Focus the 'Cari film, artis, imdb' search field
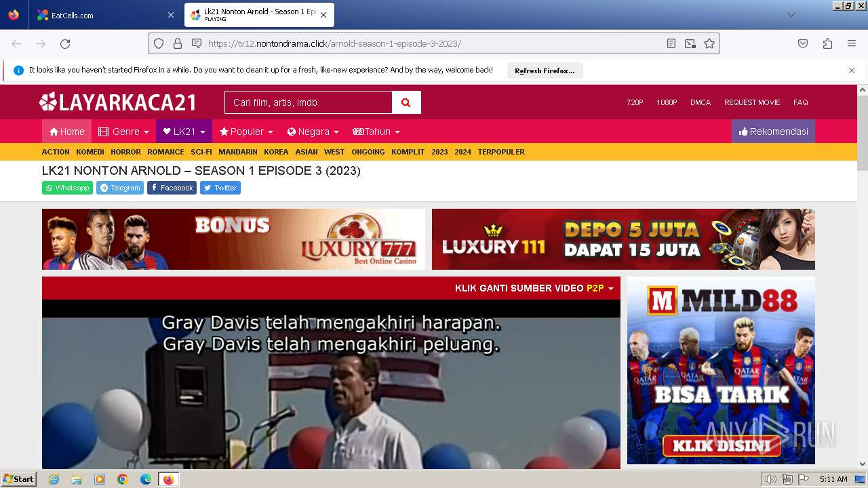The height and width of the screenshot is (488, 868). point(309,102)
